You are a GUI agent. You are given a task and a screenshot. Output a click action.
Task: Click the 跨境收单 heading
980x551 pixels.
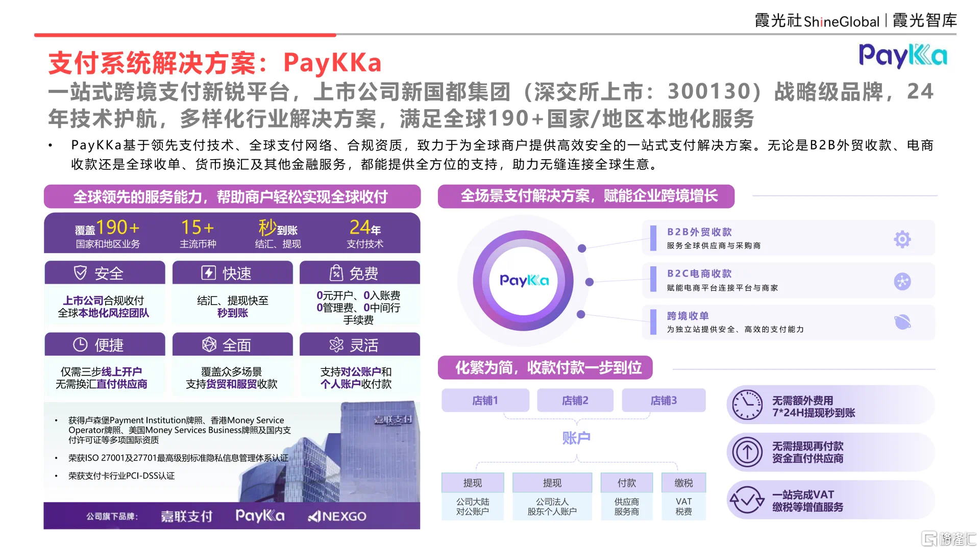(688, 316)
